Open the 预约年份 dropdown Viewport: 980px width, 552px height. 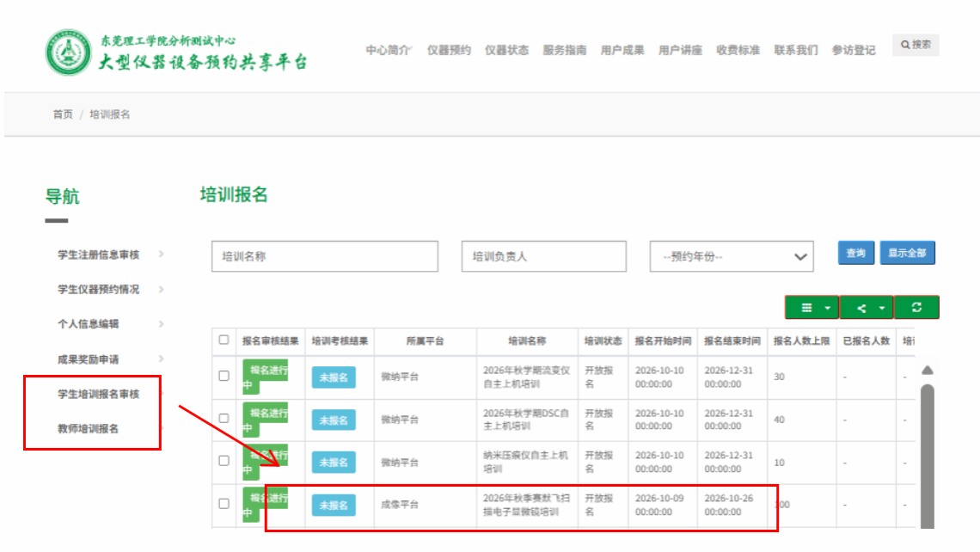(x=732, y=257)
